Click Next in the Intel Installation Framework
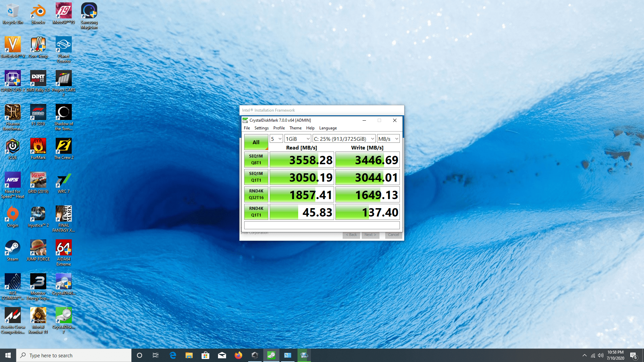 pyautogui.click(x=370, y=235)
